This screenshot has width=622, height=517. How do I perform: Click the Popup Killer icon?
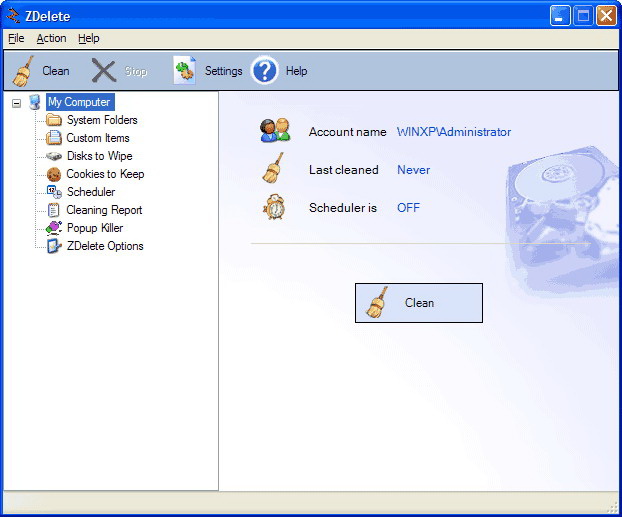pyautogui.click(x=54, y=228)
